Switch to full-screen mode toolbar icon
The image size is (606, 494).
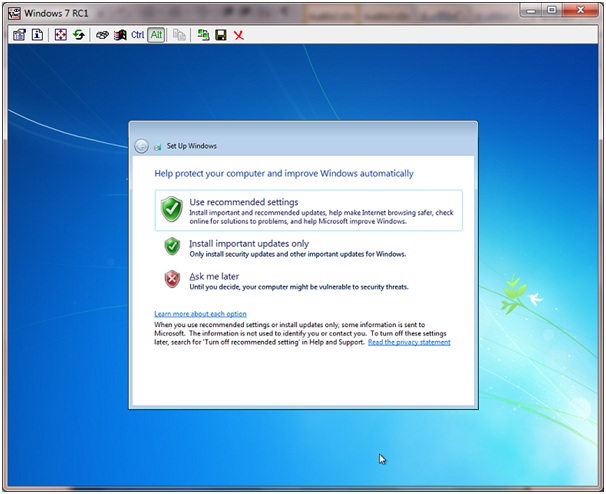point(61,35)
